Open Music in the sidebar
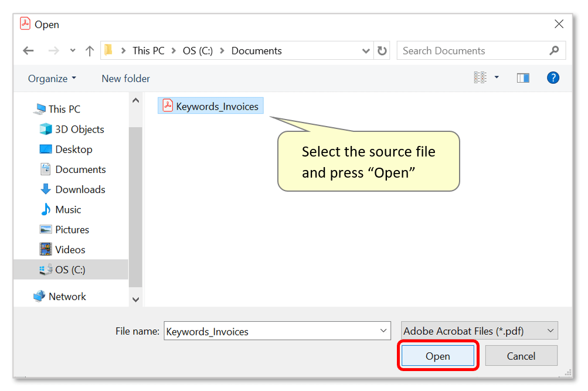The image size is (588, 391). click(61, 209)
